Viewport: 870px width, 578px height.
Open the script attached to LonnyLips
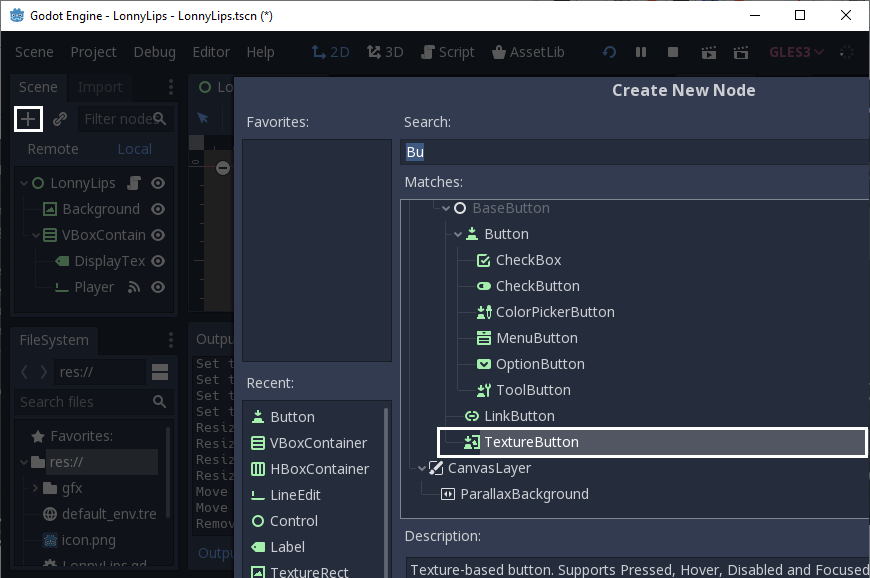click(x=134, y=183)
